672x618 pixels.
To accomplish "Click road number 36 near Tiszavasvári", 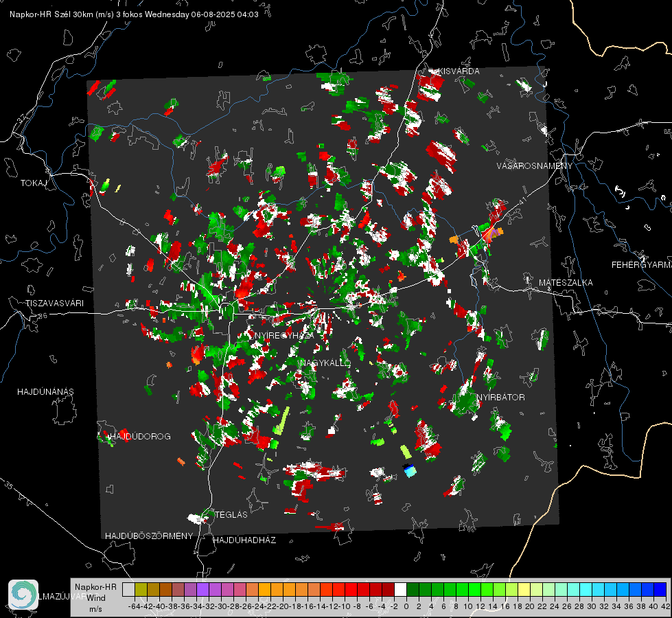I will tap(43, 316).
